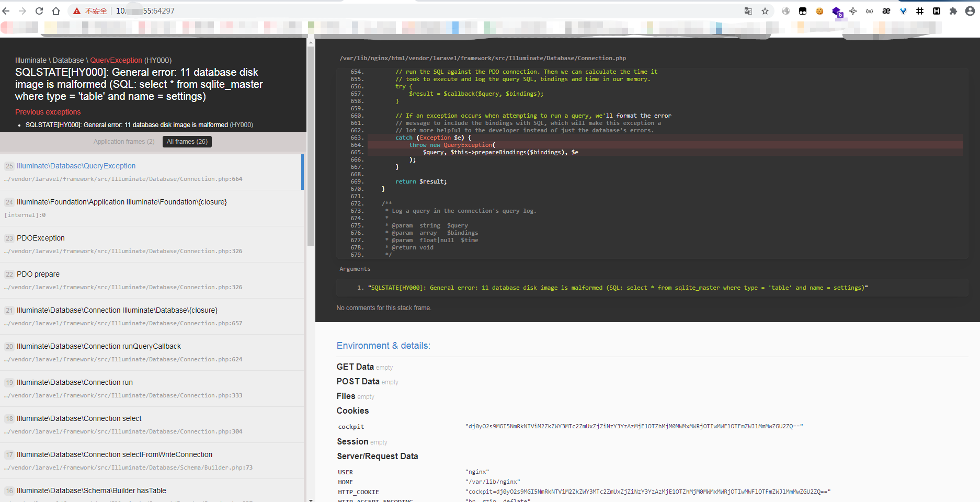Open the grey globe extension icon
This screenshot has width=980, height=502.
tap(786, 11)
